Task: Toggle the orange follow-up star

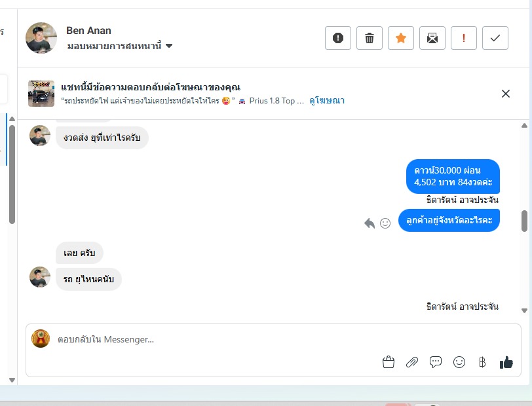Action: pos(401,38)
